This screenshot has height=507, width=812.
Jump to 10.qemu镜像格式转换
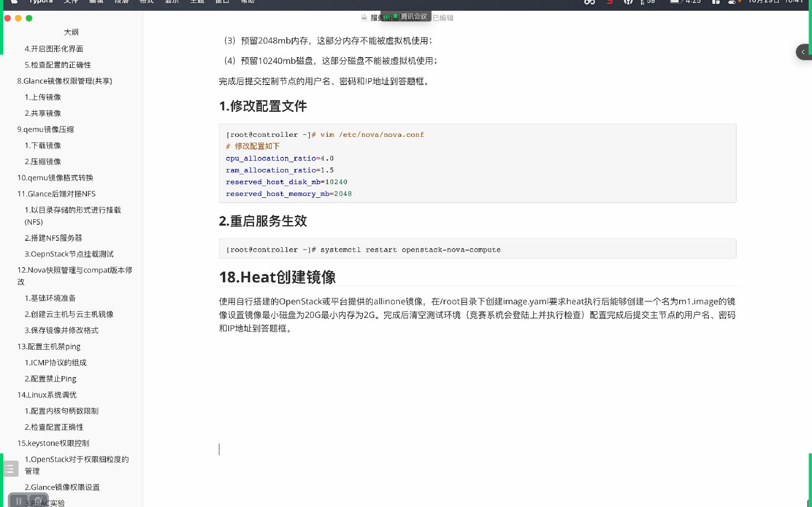click(x=55, y=178)
